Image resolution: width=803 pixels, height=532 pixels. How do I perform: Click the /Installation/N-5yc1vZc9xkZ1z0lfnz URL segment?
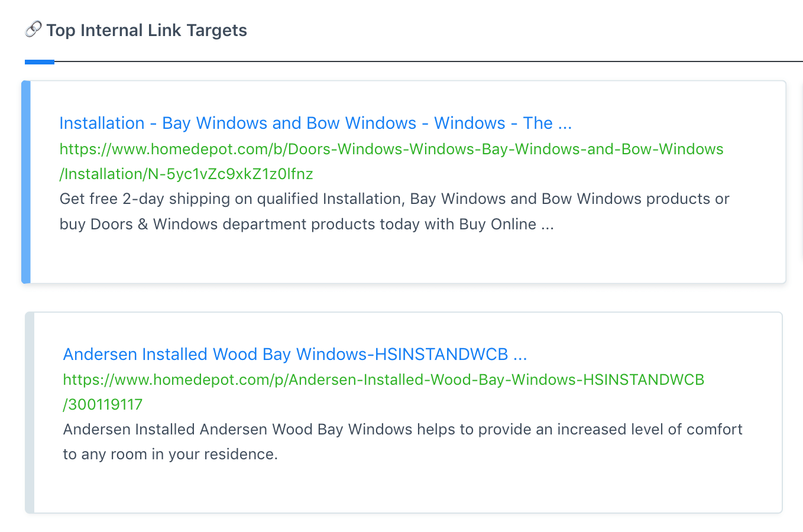point(186,174)
